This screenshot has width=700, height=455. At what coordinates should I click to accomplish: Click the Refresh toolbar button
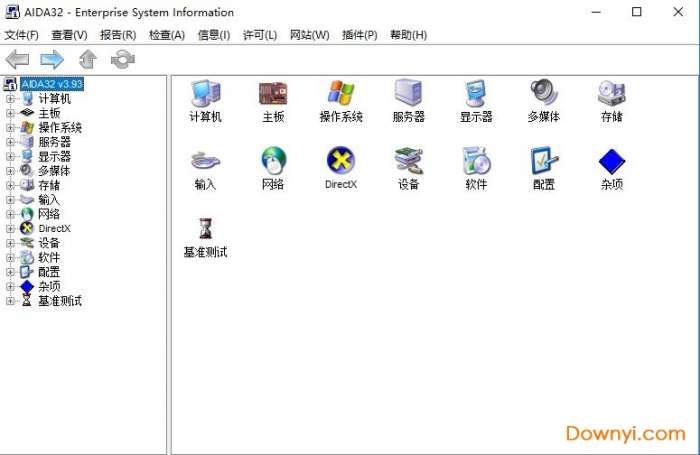[x=123, y=59]
